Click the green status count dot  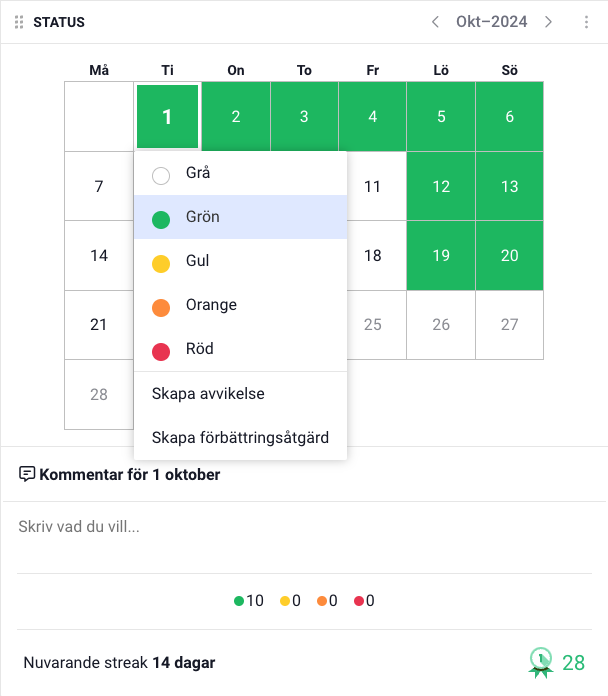(239, 601)
